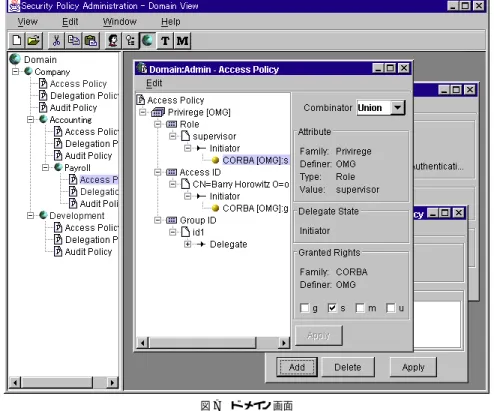Uncheck the s rights checkbox

(332, 308)
